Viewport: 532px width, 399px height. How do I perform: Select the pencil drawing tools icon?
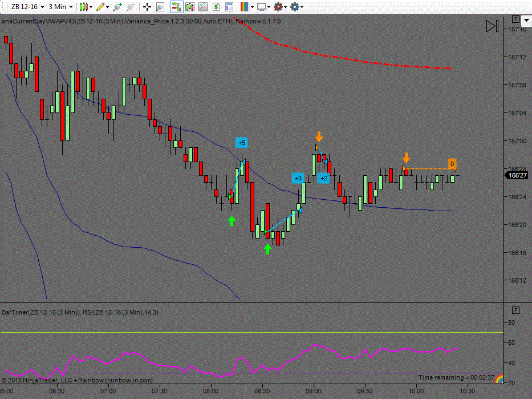100,7
